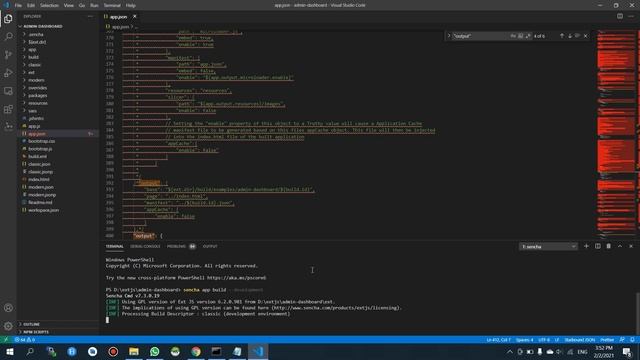Split the editor to the right
Image resolution: width=640 pixels, height=360 pixels.
click(x=620, y=16)
